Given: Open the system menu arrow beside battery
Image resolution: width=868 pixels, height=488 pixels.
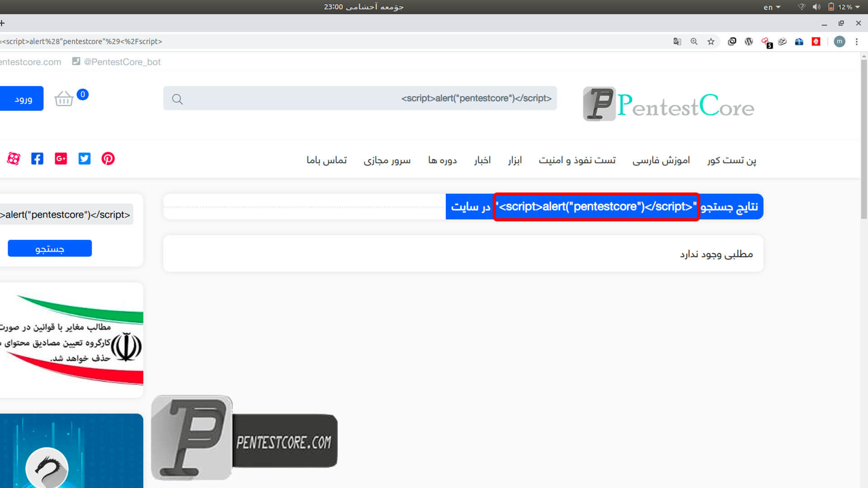Looking at the screenshot, I should pyautogui.click(x=858, y=7).
